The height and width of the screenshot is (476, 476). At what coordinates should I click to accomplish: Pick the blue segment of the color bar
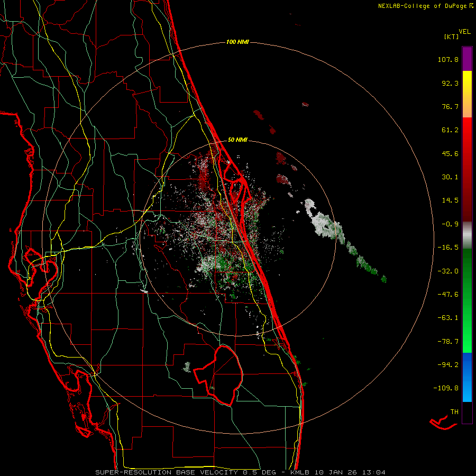(467, 377)
